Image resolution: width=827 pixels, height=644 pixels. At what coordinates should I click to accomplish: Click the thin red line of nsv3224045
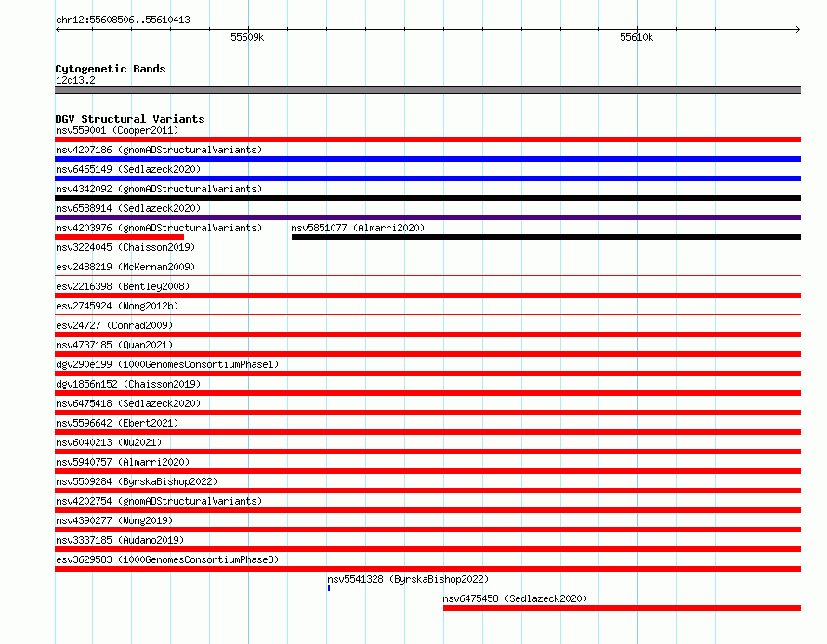[x=427, y=256]
